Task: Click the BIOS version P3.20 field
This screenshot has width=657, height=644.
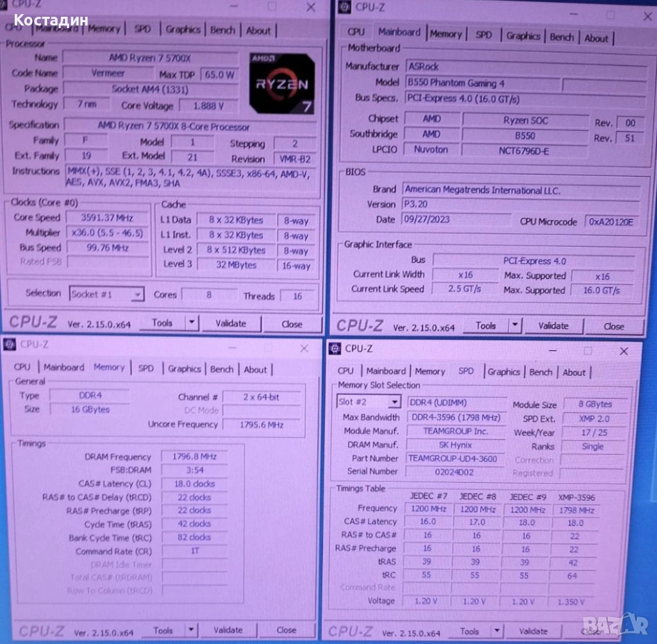Action: click(520, 204)
